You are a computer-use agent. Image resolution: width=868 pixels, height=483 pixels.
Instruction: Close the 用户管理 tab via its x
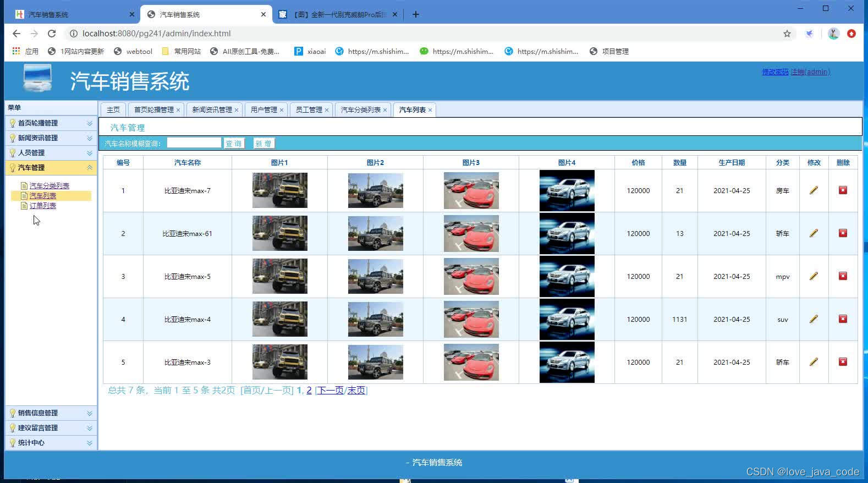pos(282,110)
